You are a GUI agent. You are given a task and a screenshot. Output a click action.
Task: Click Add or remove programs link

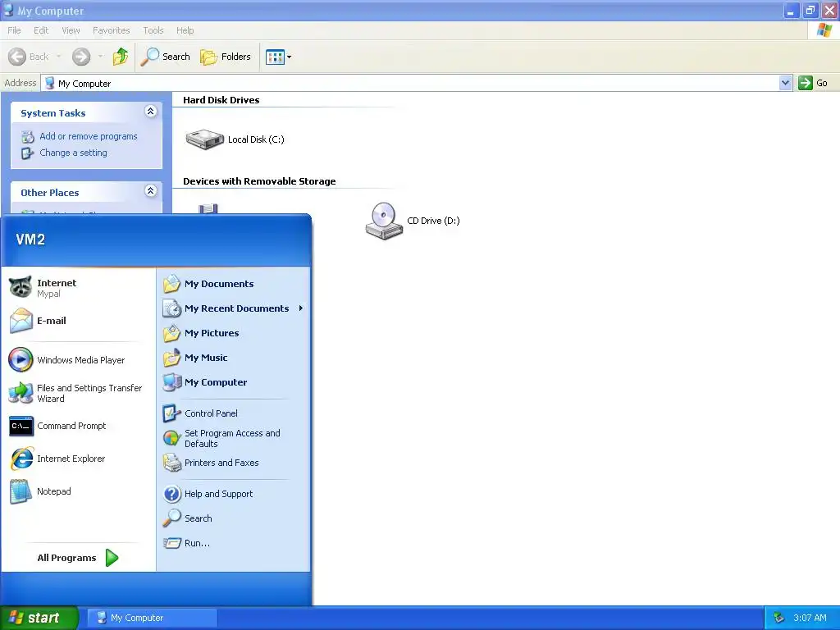pos(89,136)
